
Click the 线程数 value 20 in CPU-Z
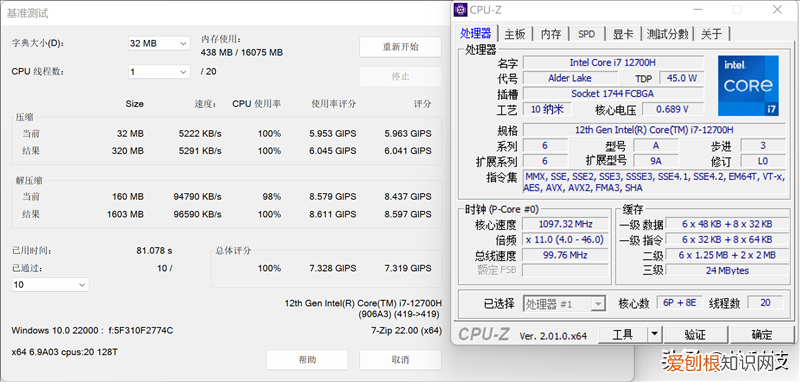pos(765,302)
